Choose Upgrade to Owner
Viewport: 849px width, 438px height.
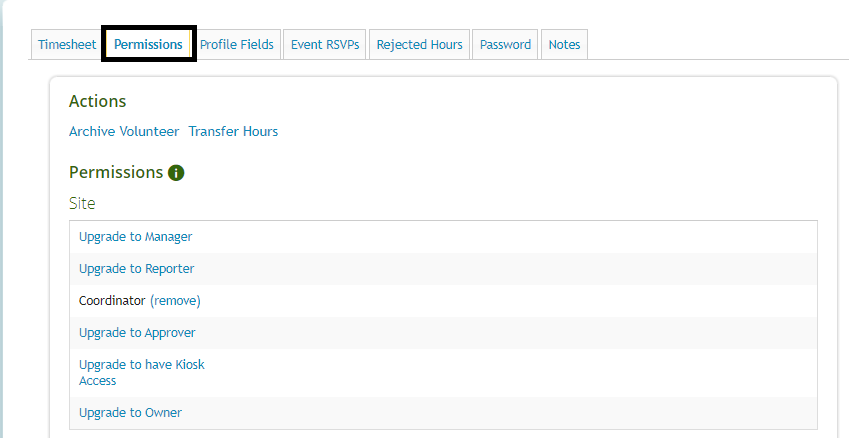(130, 413)
